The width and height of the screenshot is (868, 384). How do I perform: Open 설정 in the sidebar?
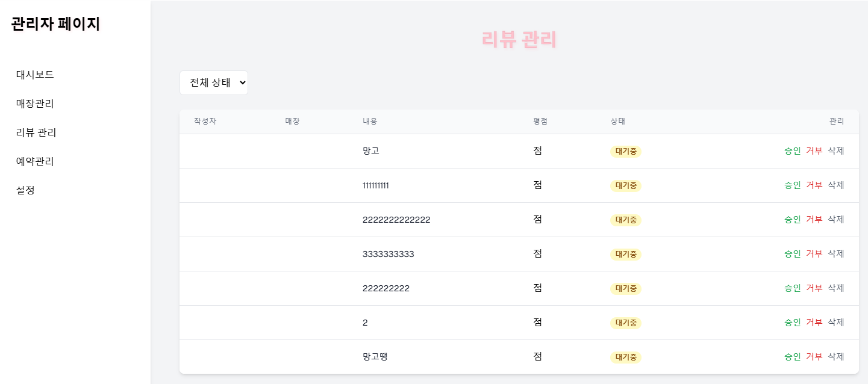tap(25, 190)
